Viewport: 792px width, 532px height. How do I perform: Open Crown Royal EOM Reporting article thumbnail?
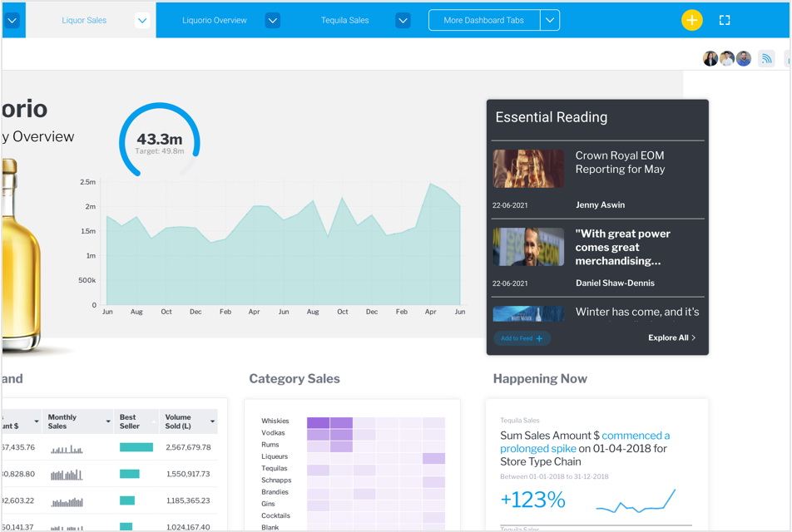click(x=528, y=169)
